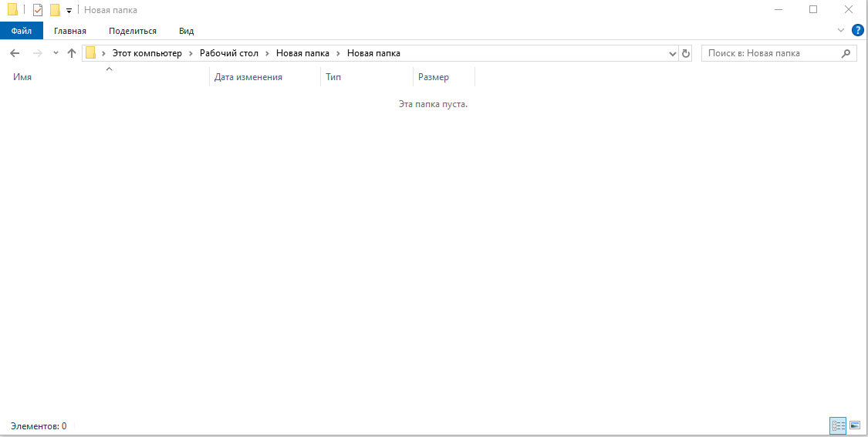The height and width of the screenshot is (437, 868).
Task: Click the folder icon in address bar
Action: pos(91,53)
